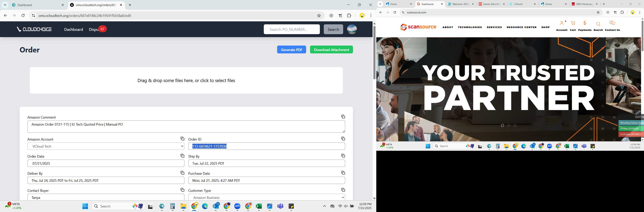
Task: Switch to the Exertis Site tab
Action: [x=491, y=4]
